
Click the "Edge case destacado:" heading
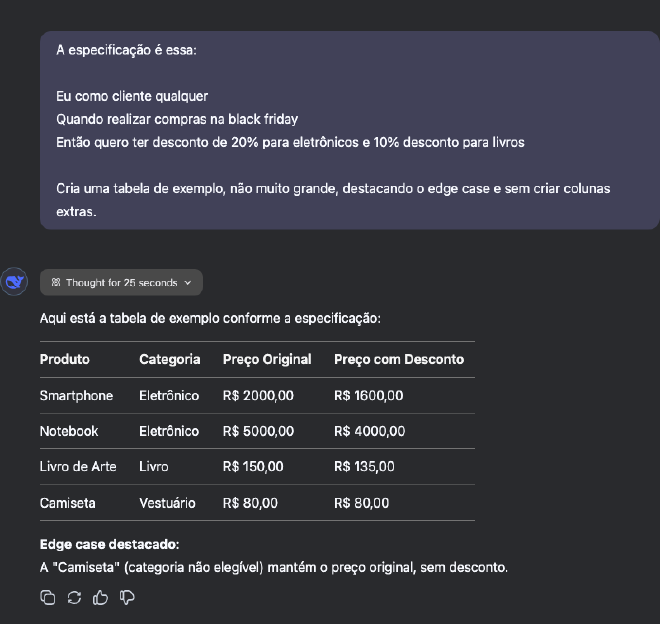[x=110, y=545]
